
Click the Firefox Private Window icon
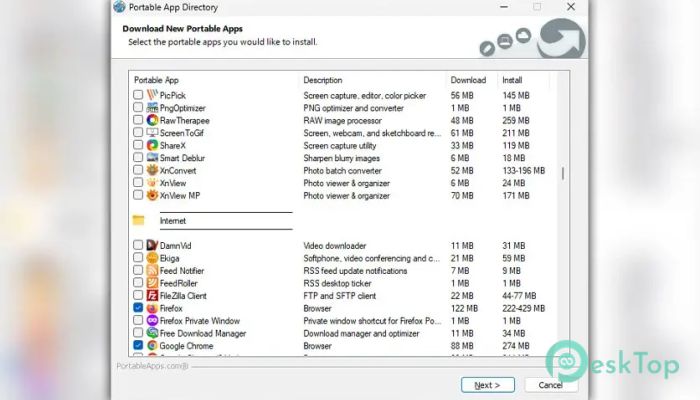152,321
